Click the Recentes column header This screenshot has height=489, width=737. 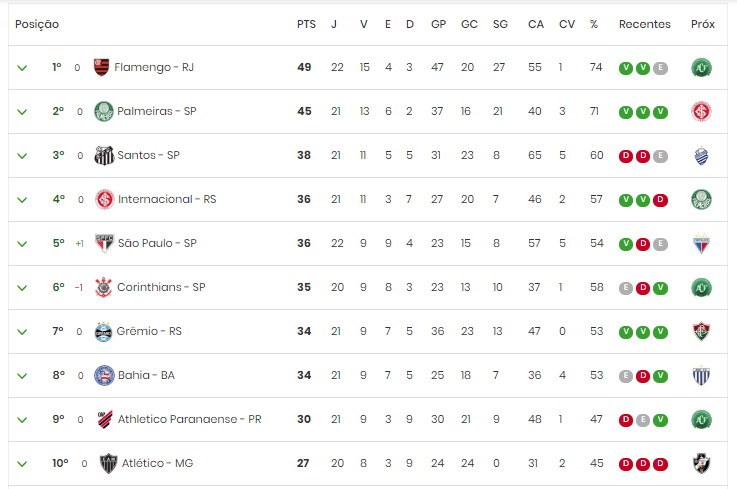click(644, 24)
